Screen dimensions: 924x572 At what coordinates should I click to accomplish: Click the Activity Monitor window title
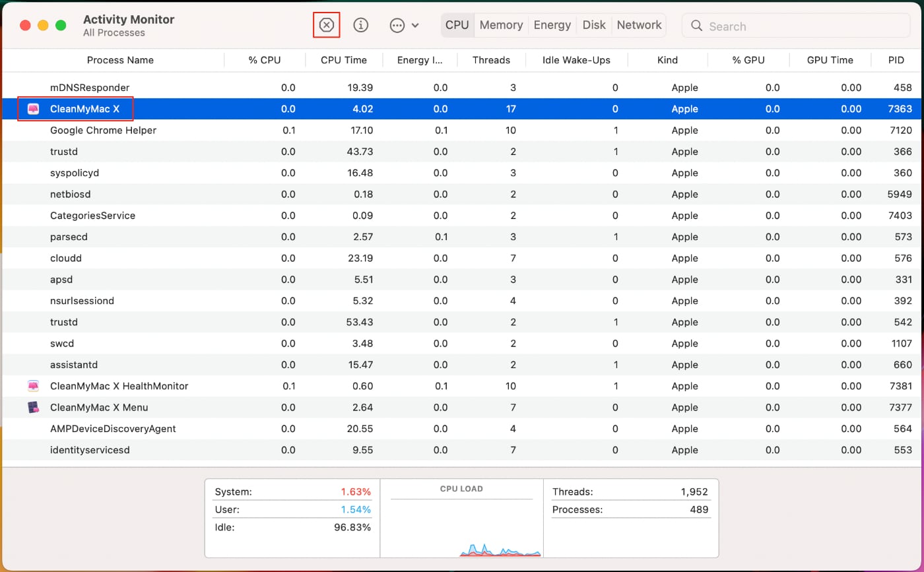click(129, 19)
